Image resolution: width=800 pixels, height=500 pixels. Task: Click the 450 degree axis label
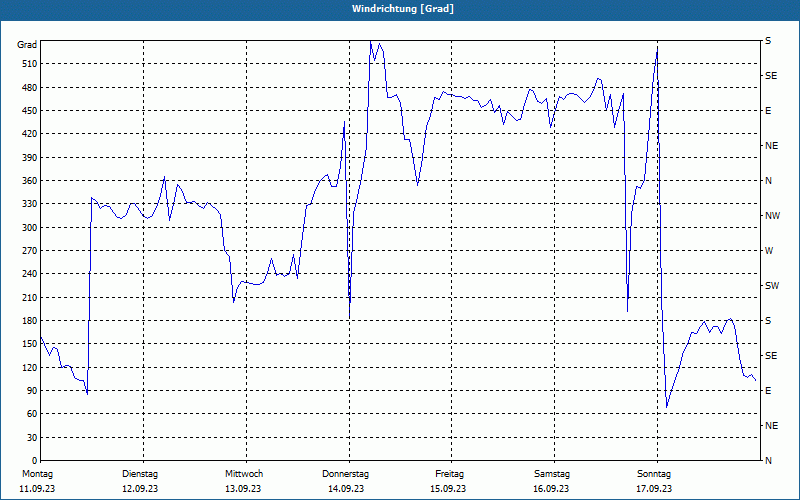(30, 111)
